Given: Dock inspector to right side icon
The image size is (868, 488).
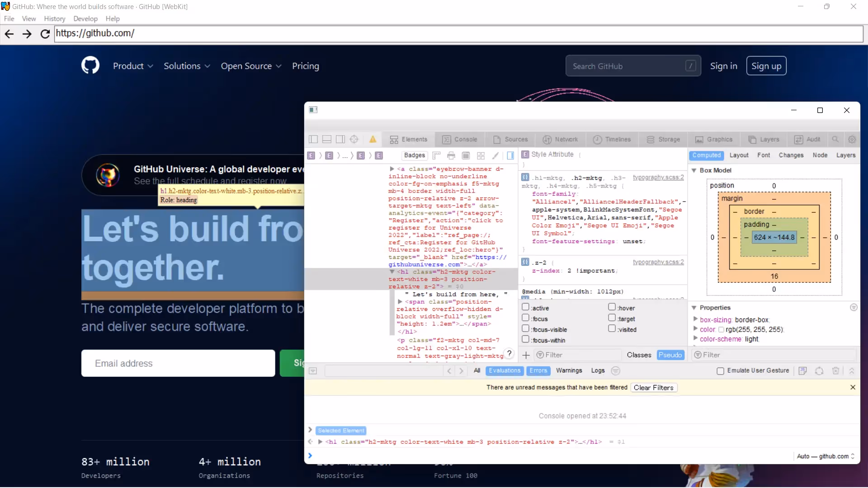Looking at the screenshot, I should tap(340, 139).
